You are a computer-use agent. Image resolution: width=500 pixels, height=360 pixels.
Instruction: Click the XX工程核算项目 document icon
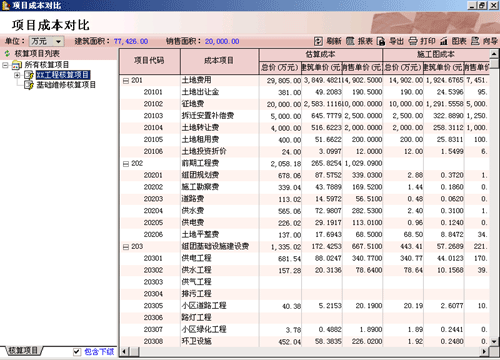click(29, 75)
